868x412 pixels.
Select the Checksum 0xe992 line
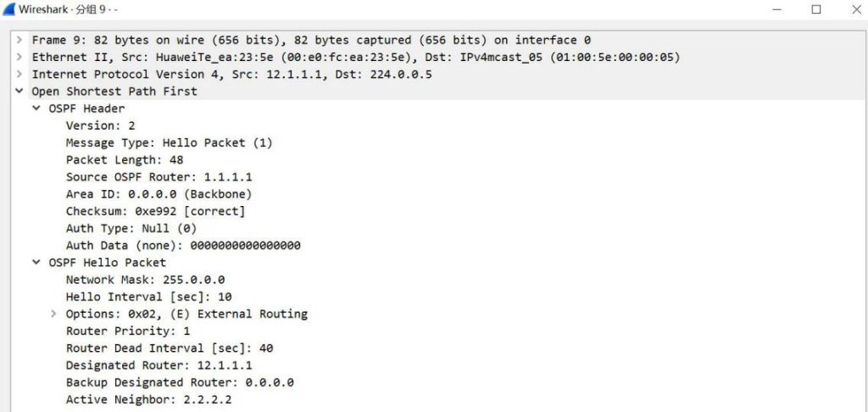click(x=155, y=212)
